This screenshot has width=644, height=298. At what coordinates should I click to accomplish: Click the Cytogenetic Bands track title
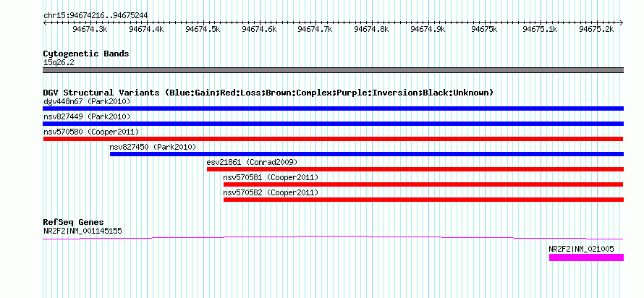coord(86,54)
